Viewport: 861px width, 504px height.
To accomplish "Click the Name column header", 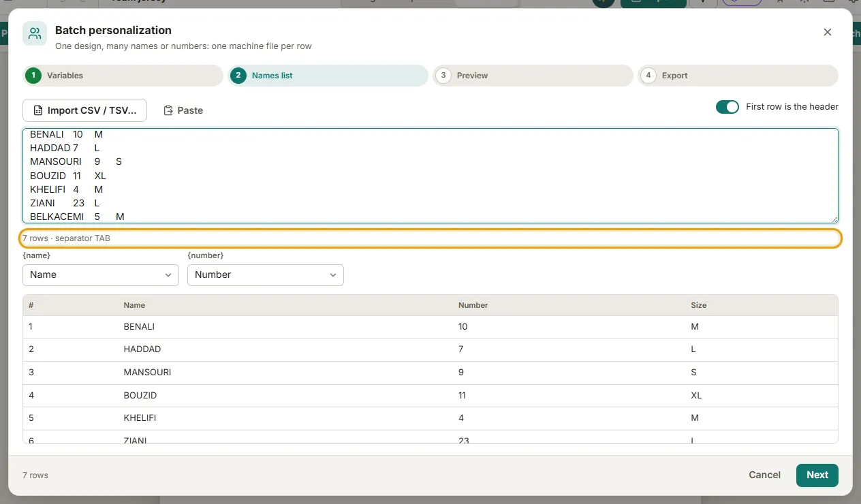I will tap(134, 305).
